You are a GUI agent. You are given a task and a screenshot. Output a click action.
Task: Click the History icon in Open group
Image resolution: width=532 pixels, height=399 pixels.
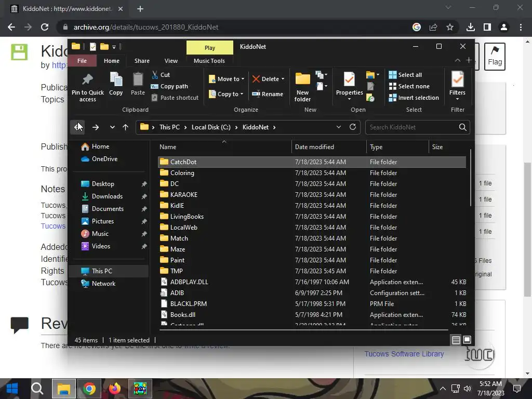coord(370,98)
